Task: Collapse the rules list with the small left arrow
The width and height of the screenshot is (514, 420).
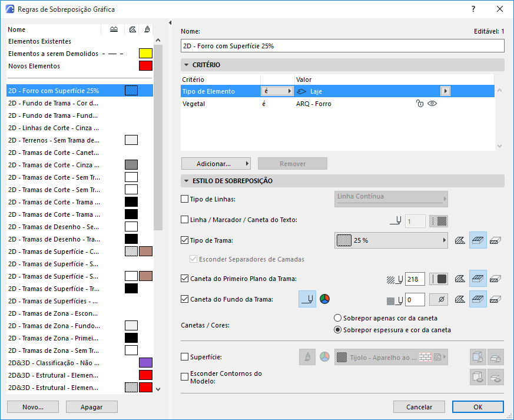Action: [170, 22]
